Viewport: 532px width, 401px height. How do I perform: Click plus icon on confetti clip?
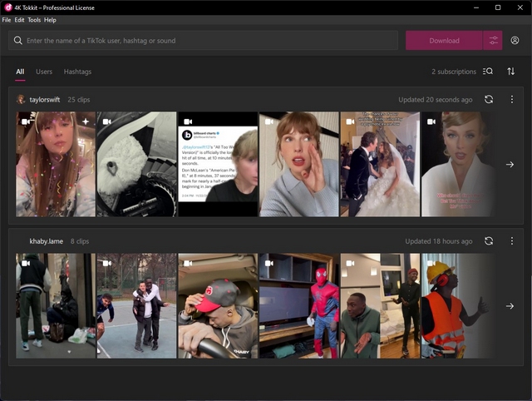point(86,121)
